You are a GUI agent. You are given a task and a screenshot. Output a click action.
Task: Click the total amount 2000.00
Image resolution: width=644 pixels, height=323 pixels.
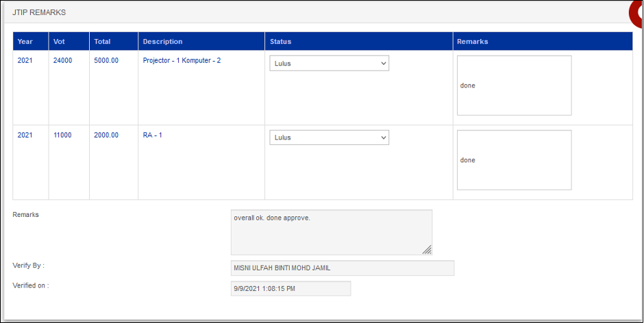[106, 135]
